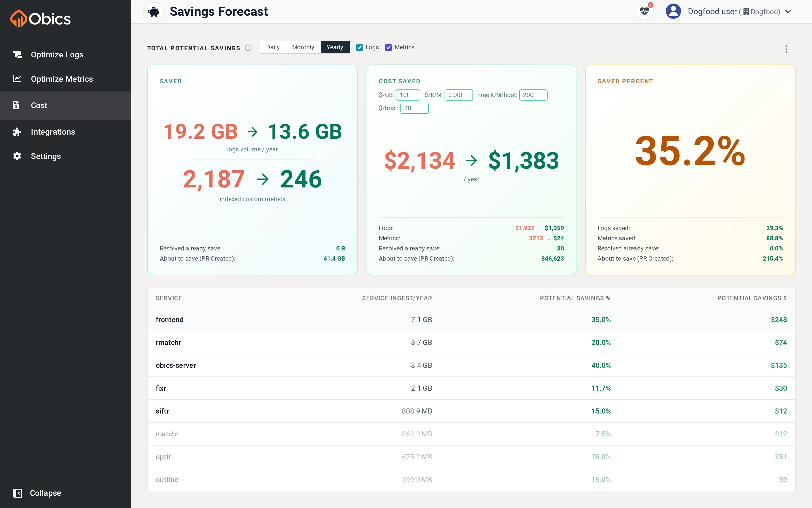The image size is (812, 508).
Task: Go to Integrations page
Action: [65, 132]
